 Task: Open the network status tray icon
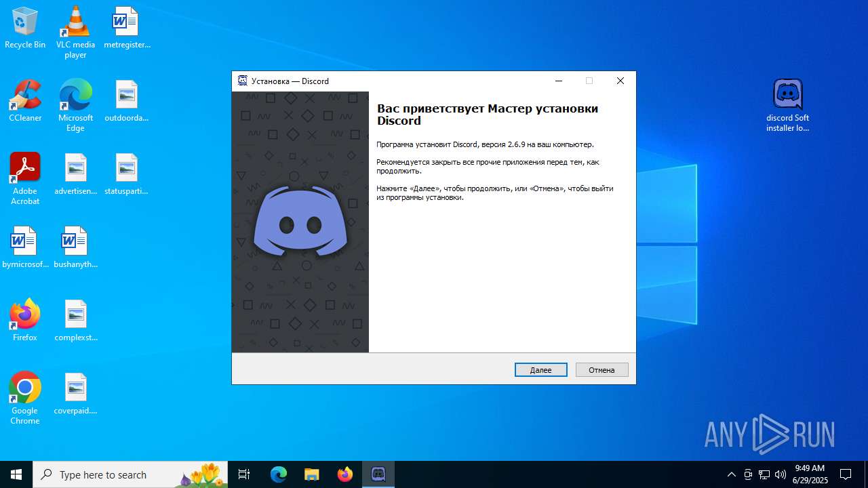tap(764, 474)
